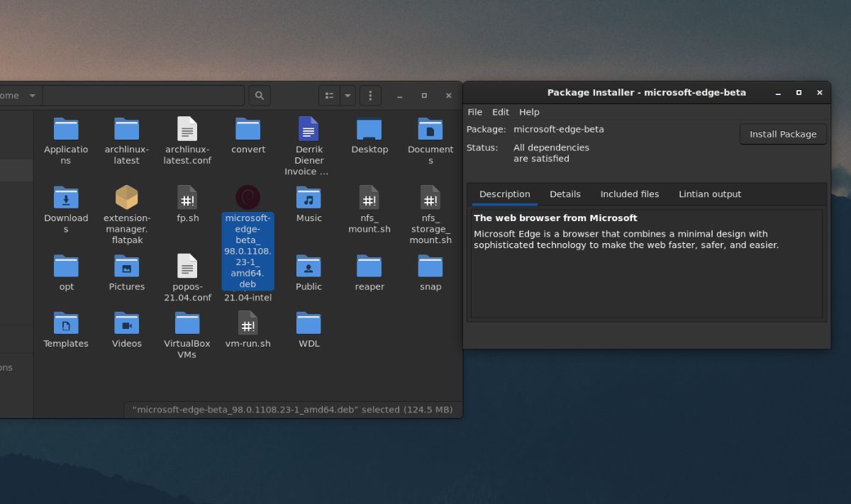Switch to the Details tab
The height and width of the screenshot is (504, 851).
tap(565, 194)
